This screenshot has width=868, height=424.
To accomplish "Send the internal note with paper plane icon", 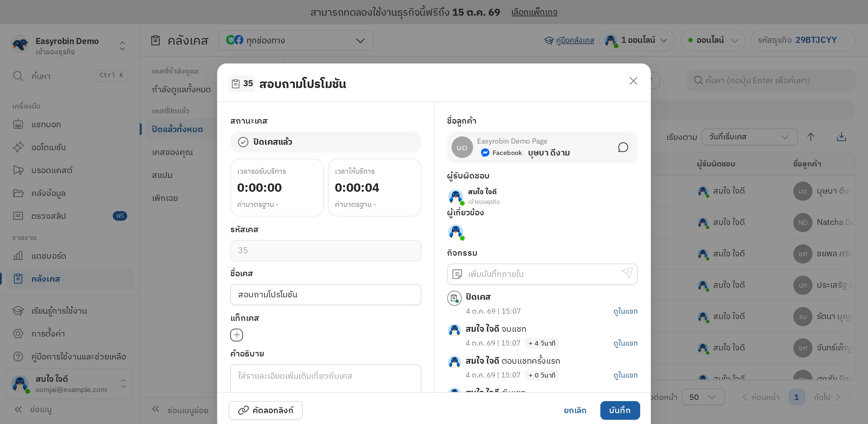I will pos(627,273).
